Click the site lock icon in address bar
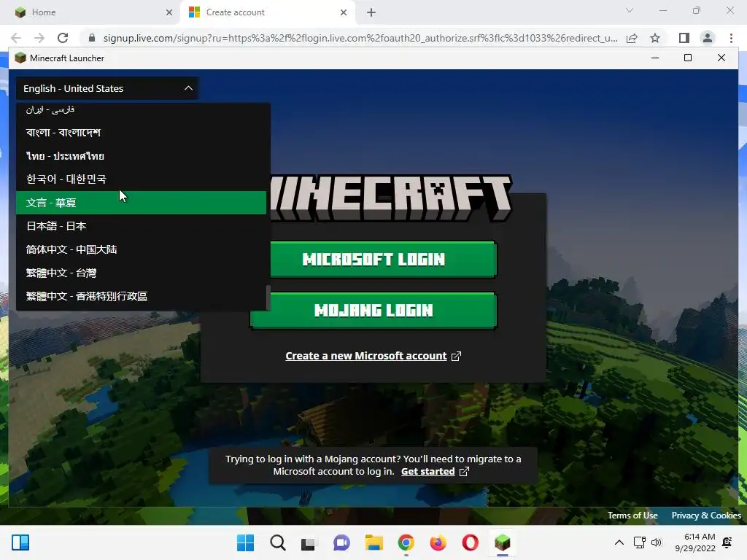747x560 pixels. tap(92, 38)
